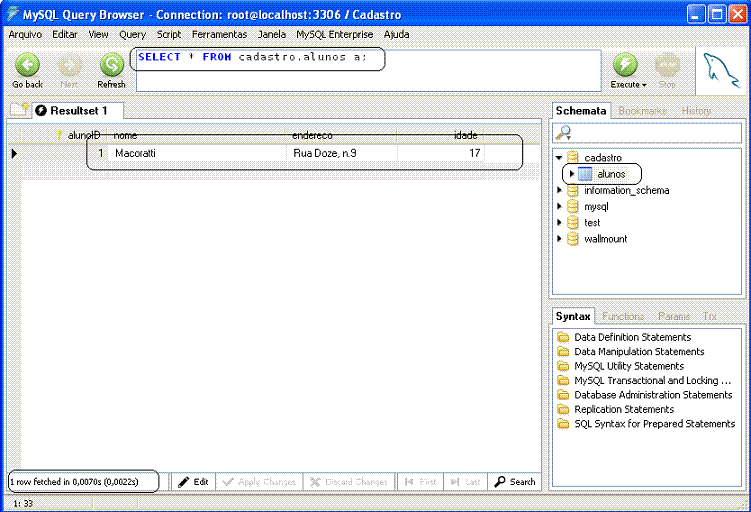
Task: Open the Editar menu
Action: pos(65,34)
